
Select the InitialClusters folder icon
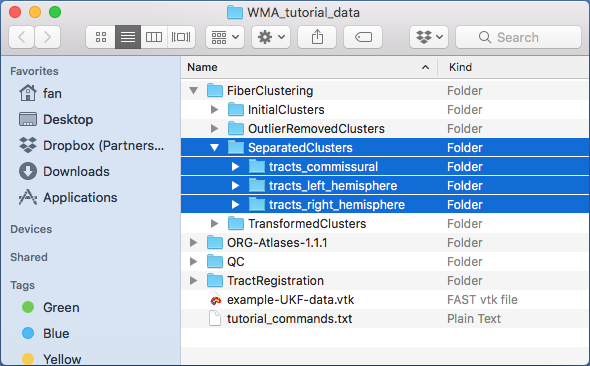(x=236, y=109)
